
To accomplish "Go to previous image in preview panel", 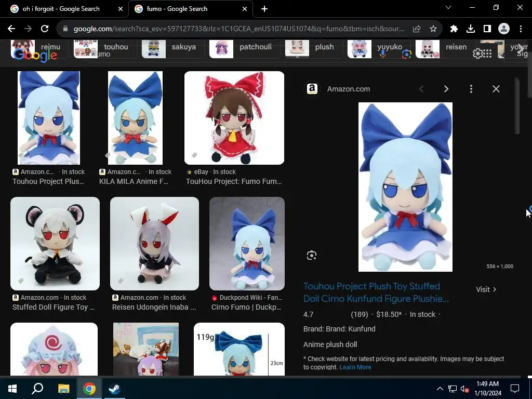I will click(x=421, y=89).
